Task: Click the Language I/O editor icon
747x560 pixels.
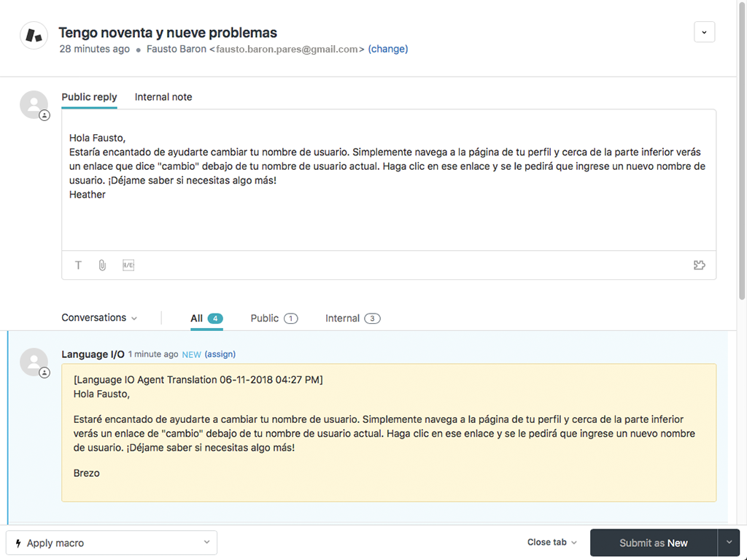Action: point(128,265)
